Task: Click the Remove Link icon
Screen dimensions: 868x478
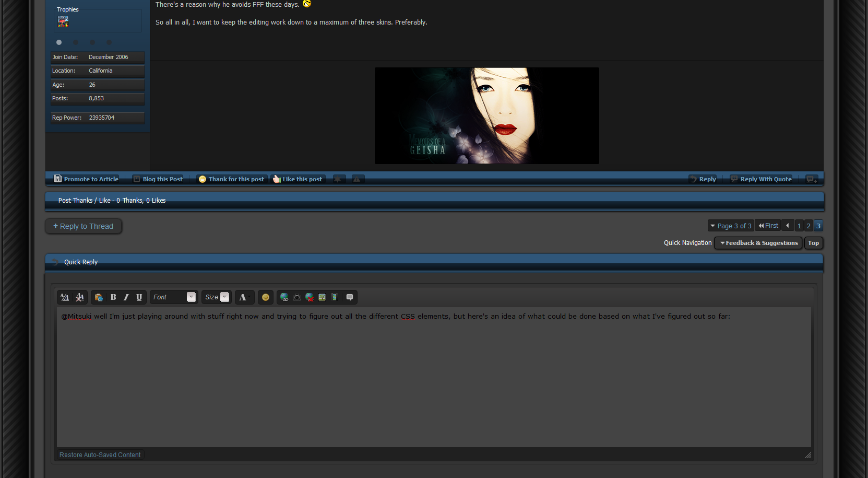Action: [310, 297]
